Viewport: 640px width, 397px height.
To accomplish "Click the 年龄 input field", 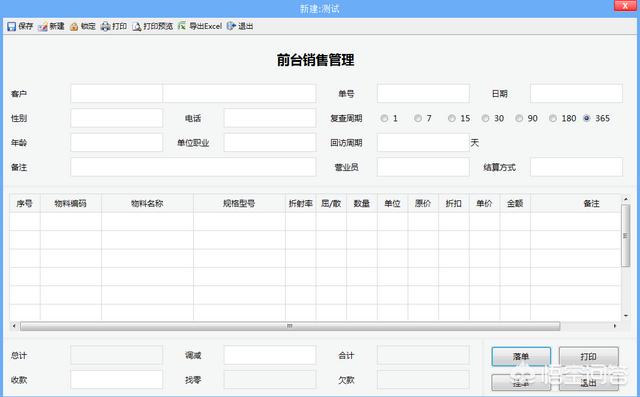I will click(117, 143).
